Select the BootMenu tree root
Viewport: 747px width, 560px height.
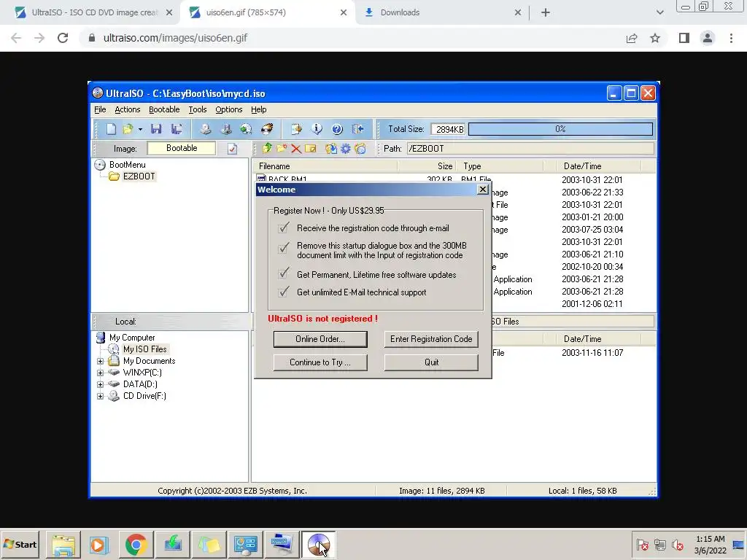127,165
